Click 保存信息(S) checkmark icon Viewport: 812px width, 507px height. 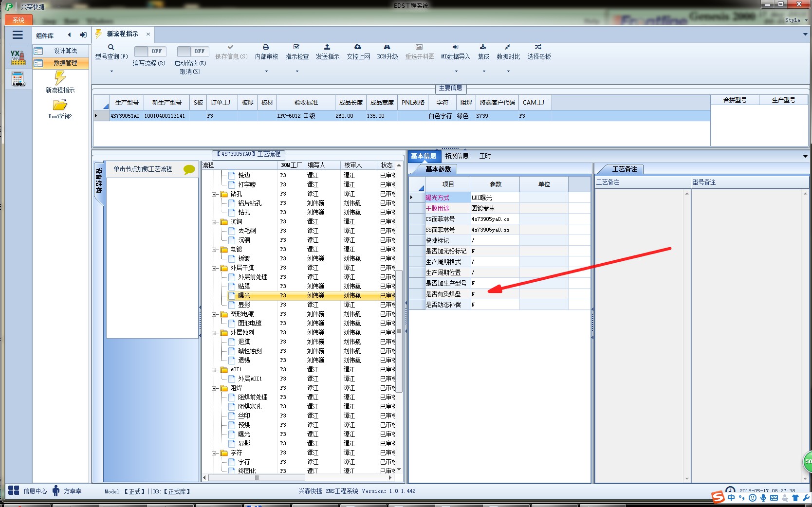coord(231,47)
